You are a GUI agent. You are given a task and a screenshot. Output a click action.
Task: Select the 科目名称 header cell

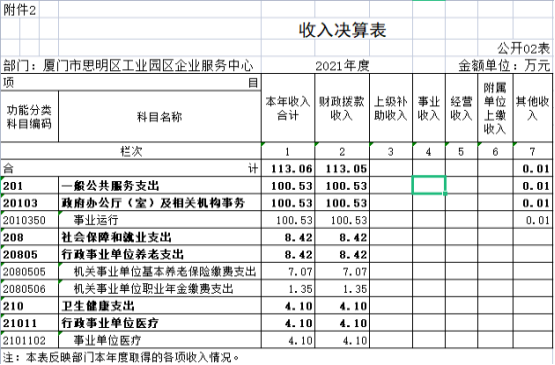coord(160,117)
